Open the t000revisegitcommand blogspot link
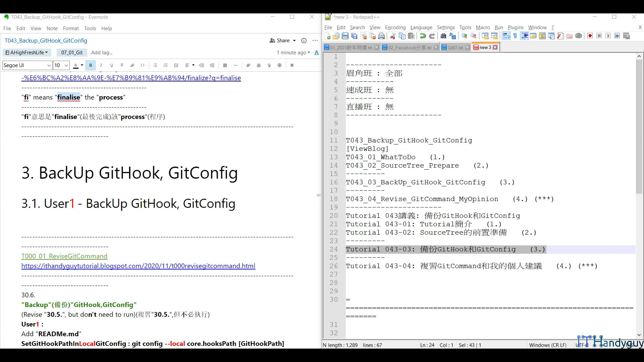The height and width of the screenshot is (362, 644). tap(138, 266)
